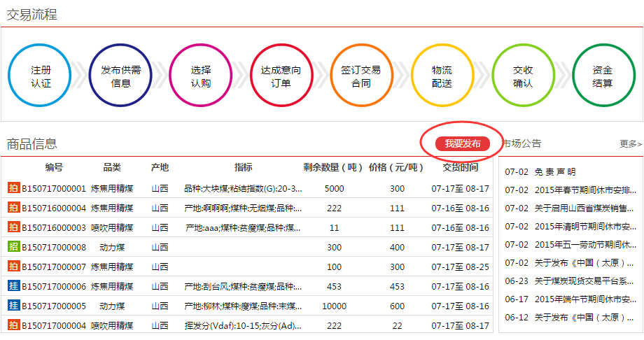Click the 注册认证 blue circle step
Screen dimensions: 644x340
[x=41, y=76]
